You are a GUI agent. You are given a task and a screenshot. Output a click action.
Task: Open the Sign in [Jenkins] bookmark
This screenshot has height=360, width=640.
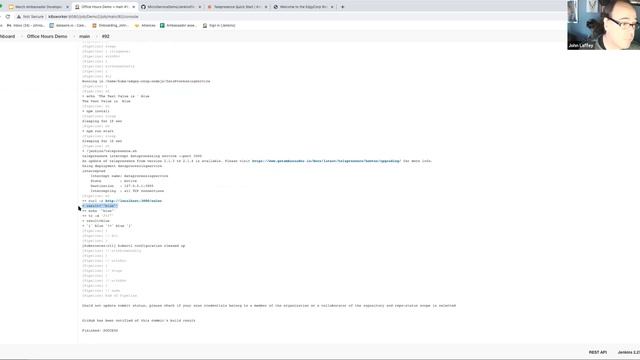219,25
